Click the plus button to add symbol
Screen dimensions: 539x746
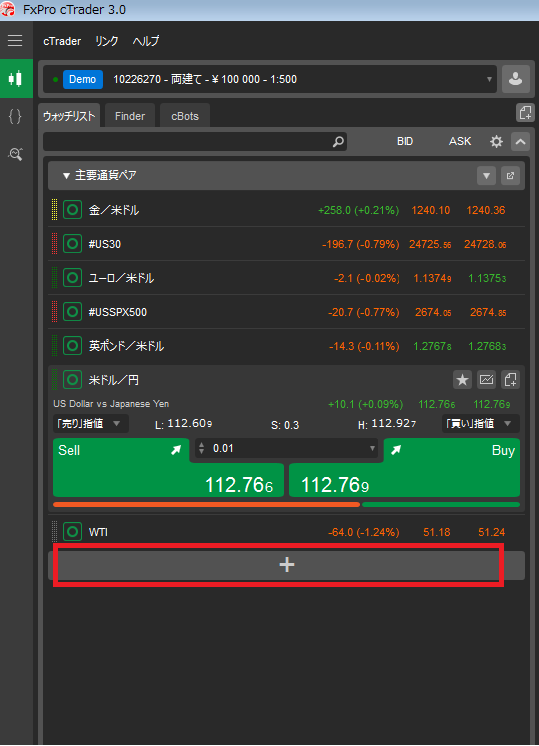pyautogui.click(x=286, y=565)
